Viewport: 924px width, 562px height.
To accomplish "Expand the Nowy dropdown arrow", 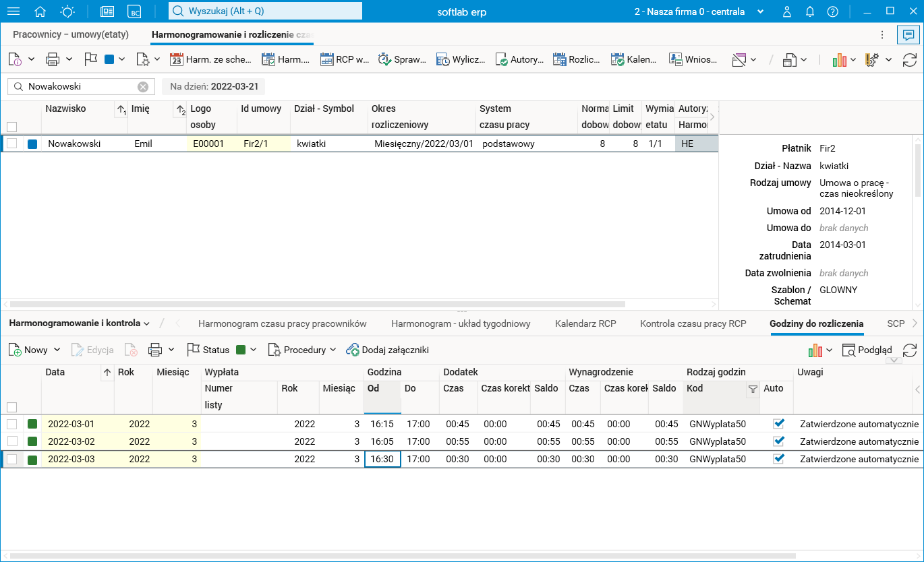I will [x=57, y=350].
